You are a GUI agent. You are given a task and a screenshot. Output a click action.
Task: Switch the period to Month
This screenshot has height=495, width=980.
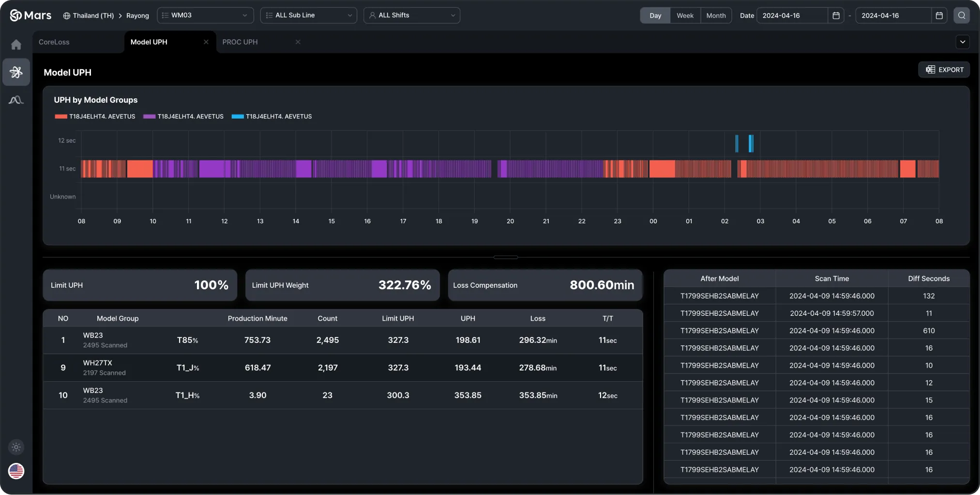tap(716, 15)
